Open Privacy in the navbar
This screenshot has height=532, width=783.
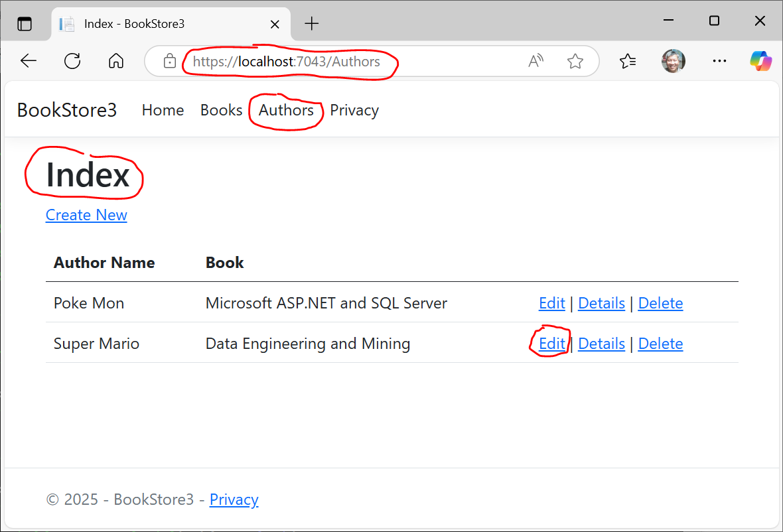(x=354, y=110)
